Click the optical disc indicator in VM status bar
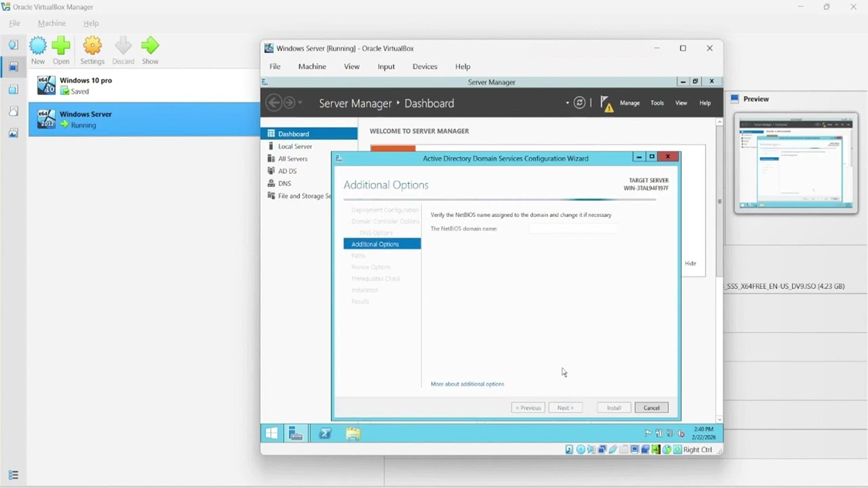 (x=580, y=449)
